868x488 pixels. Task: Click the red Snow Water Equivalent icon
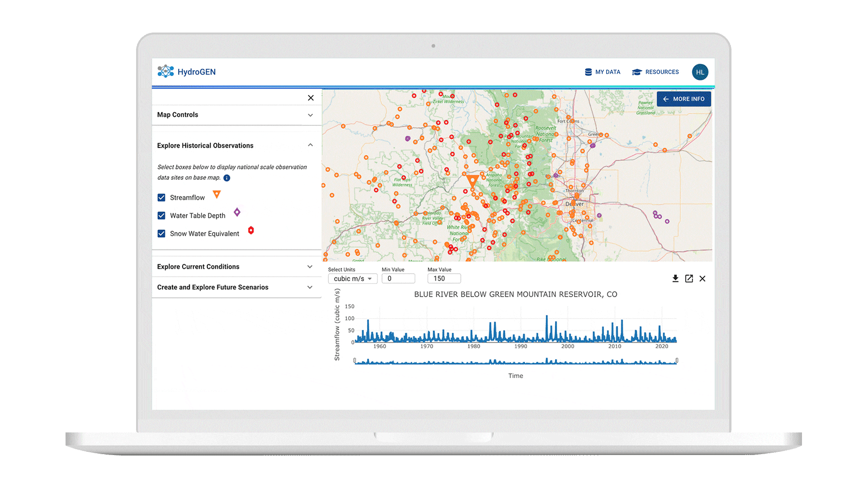coord(251,230)
